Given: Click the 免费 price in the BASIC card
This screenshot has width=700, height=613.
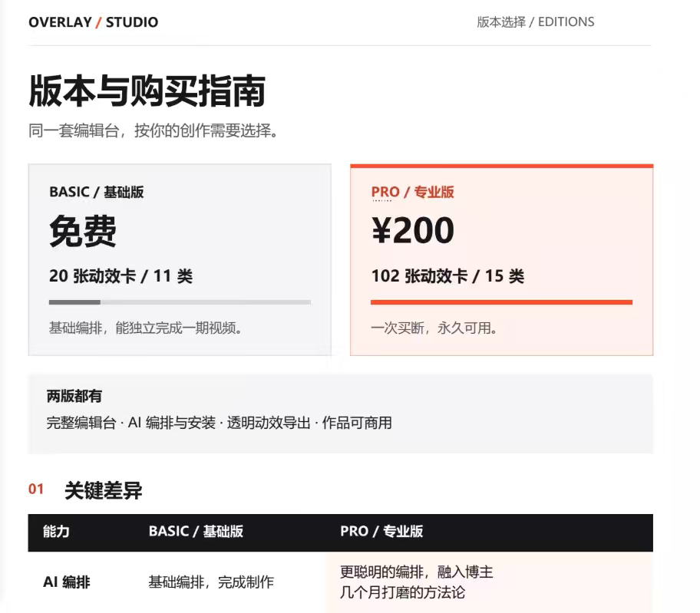Looking at the screenshot, I should point(83,231).
